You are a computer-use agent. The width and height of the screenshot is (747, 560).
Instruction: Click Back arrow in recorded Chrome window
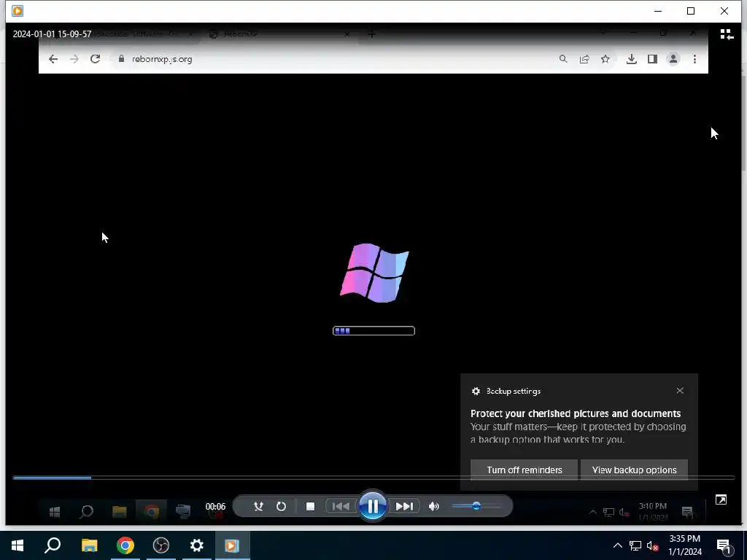click(53, 59)
